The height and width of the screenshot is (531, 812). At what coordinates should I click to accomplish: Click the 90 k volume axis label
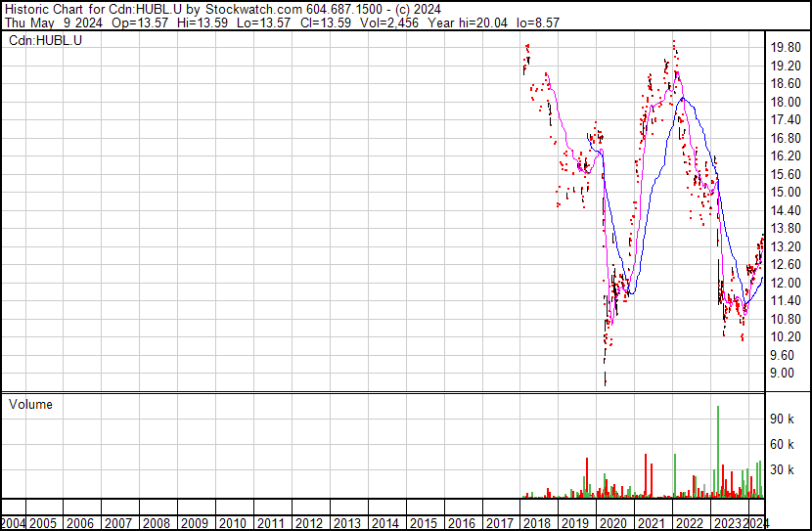pos(785,419)
